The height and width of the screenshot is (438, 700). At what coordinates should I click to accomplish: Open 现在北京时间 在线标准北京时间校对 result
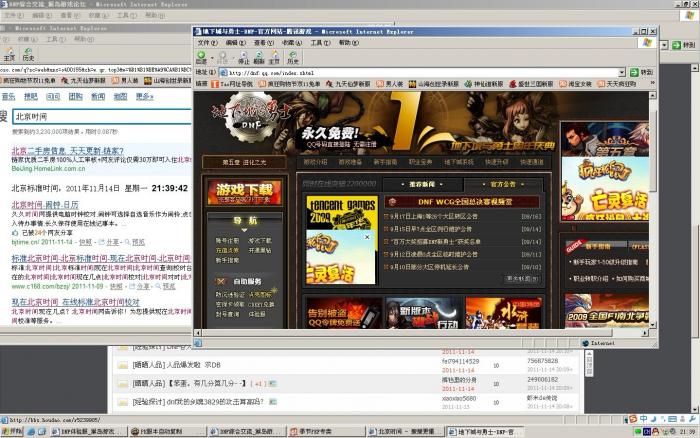(76, 302)
